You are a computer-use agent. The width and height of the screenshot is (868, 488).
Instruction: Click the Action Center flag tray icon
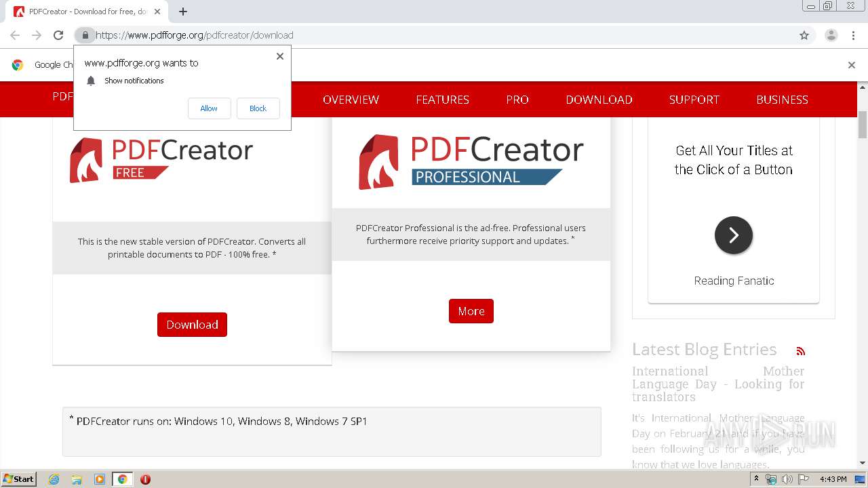coord(804,479)
